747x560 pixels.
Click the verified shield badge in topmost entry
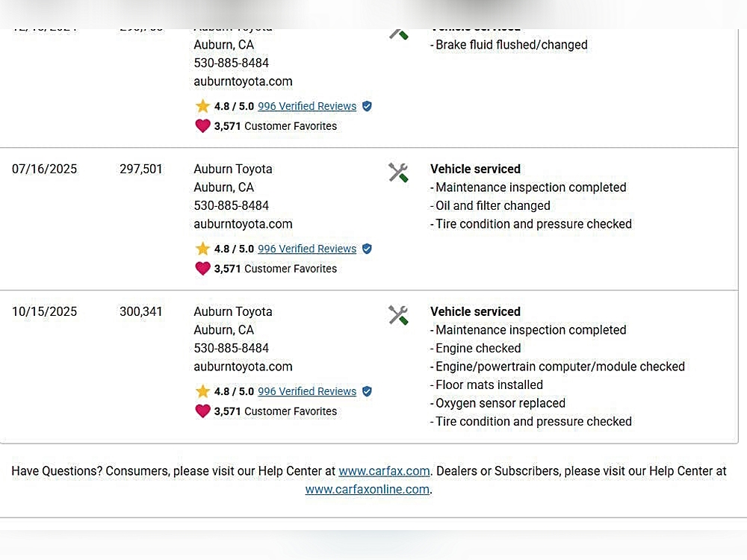pyautogui.click(x=367, y=106)
